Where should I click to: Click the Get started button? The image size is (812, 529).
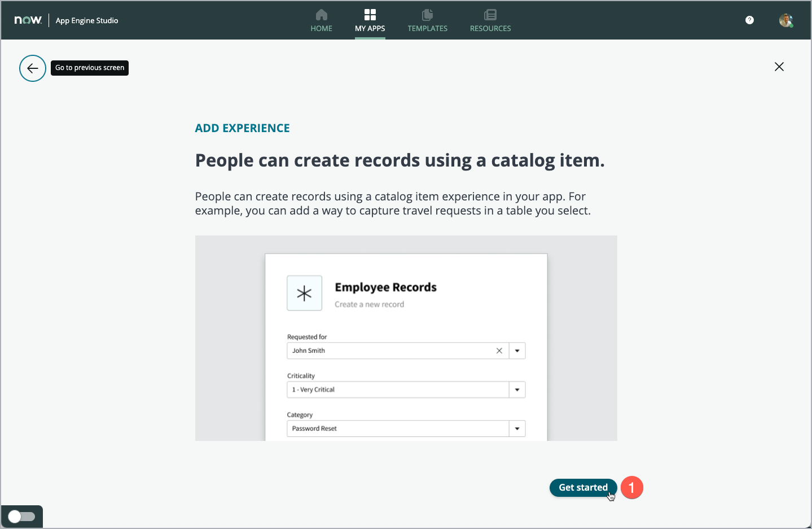tap(583, 488)
